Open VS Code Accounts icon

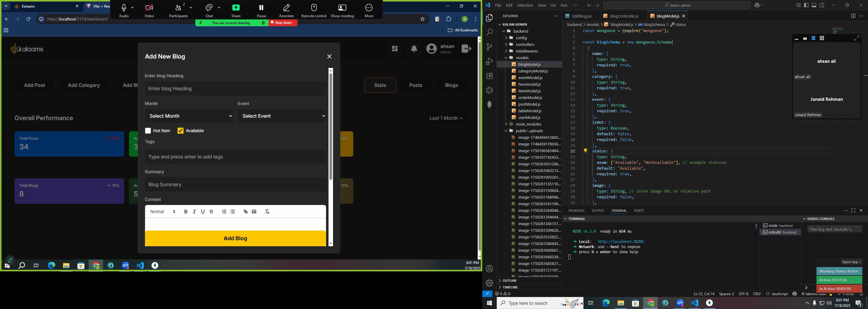point(489,269)
